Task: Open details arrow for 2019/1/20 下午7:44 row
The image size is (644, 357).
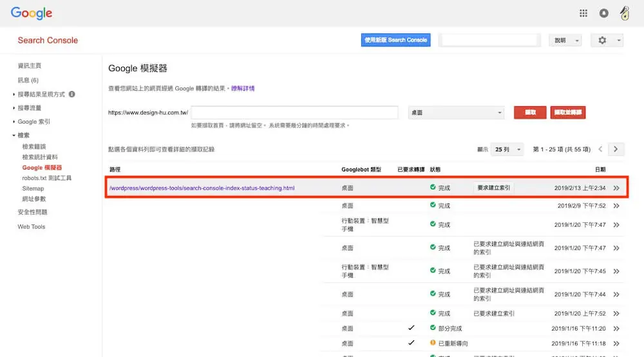Action: 616,294
